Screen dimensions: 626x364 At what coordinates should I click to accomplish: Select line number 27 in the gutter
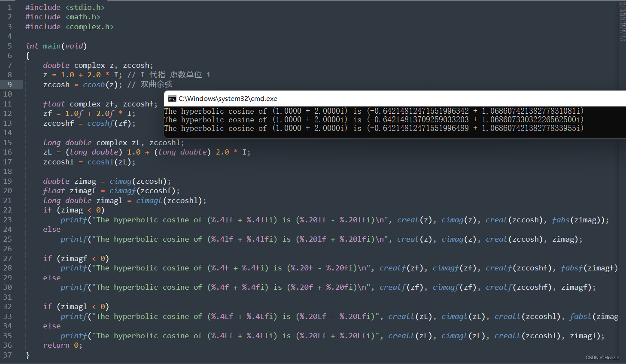pyautogui.click(x=7, y=258)
